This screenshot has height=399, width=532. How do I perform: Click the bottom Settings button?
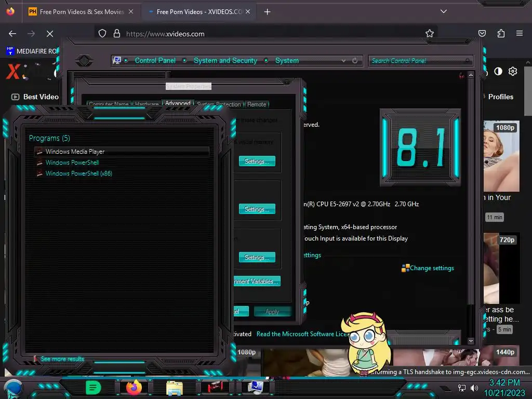click(x=257, y=258)
